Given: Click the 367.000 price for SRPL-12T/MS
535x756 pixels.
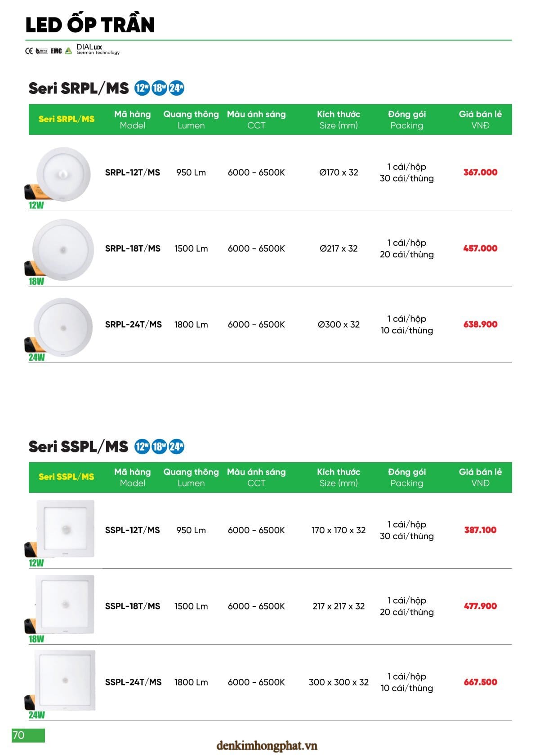Looking at the screenshot, I should tap(480, 172).
